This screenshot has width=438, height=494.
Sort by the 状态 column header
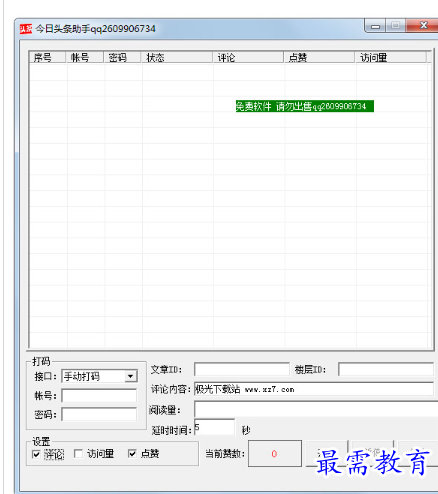tap(177, 57)
